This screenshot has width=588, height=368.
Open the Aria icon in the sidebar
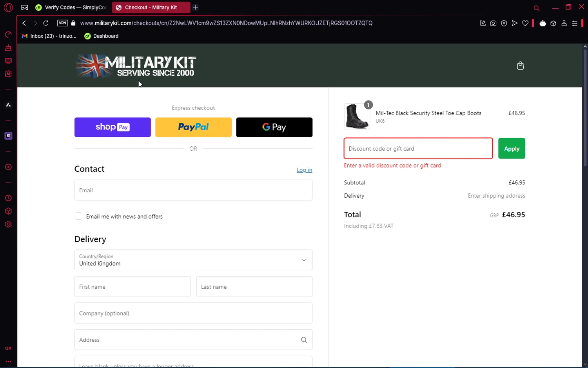tap(8, 105)
